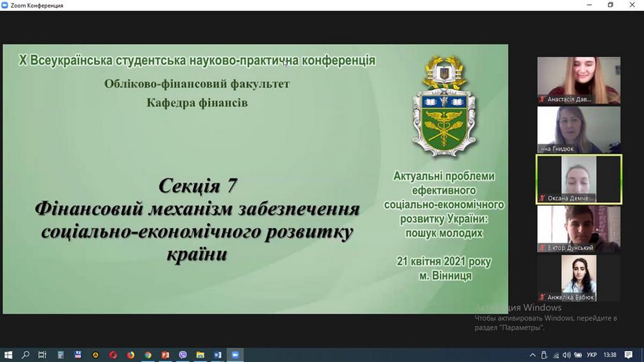Launch Google Chrome from the taskbar
Screen dimensions: 644x362
coord(148,355)
